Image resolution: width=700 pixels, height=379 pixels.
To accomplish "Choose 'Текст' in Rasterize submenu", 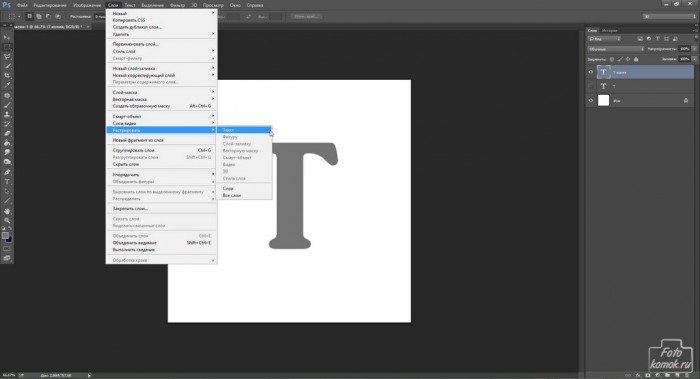I will (x=244, y=130).
